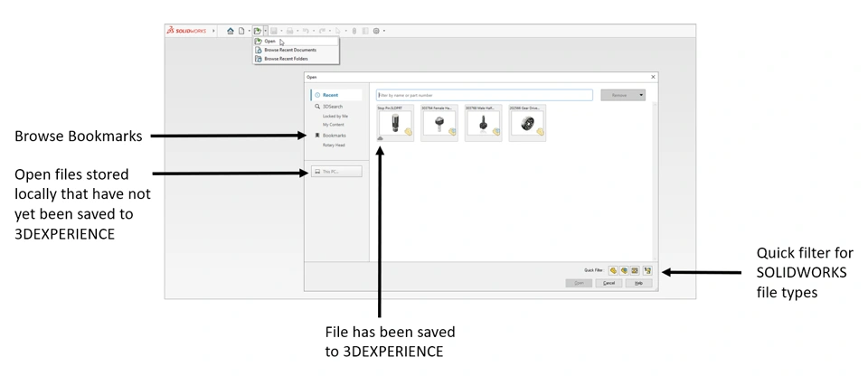Click the disabled Open button in the dialog
Image resolution: width=868 pixels, height=376 pixels.
coord(579,283)
